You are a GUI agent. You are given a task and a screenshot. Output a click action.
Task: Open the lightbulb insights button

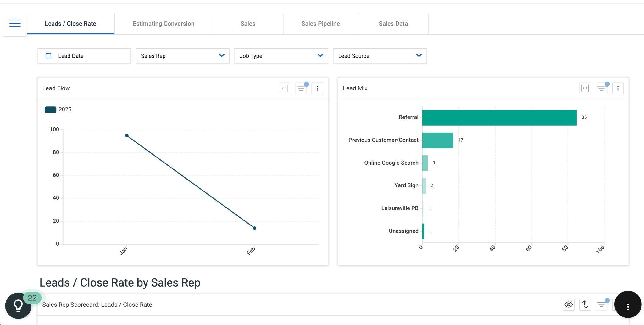tap(18, 305)
